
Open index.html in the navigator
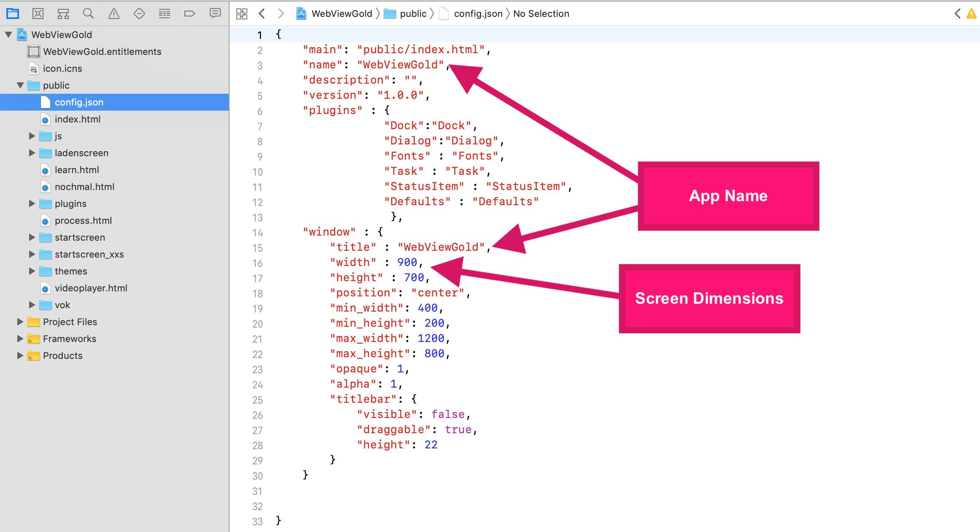pos(114,119)
